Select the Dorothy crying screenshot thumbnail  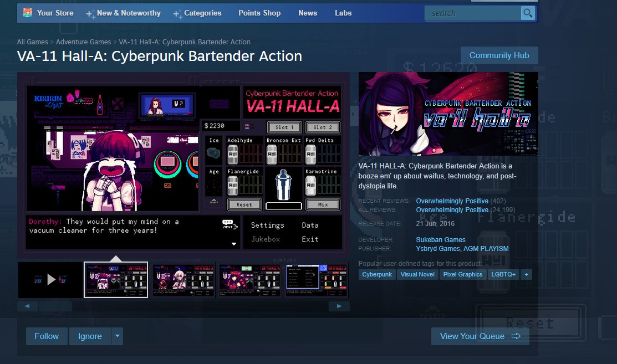pyautogui.click(x=116, y=279)
